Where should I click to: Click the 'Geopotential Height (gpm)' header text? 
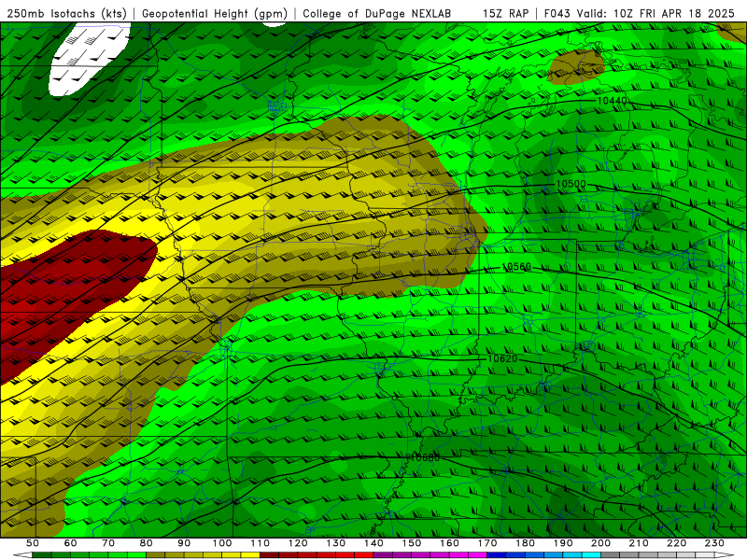point(215,13)
